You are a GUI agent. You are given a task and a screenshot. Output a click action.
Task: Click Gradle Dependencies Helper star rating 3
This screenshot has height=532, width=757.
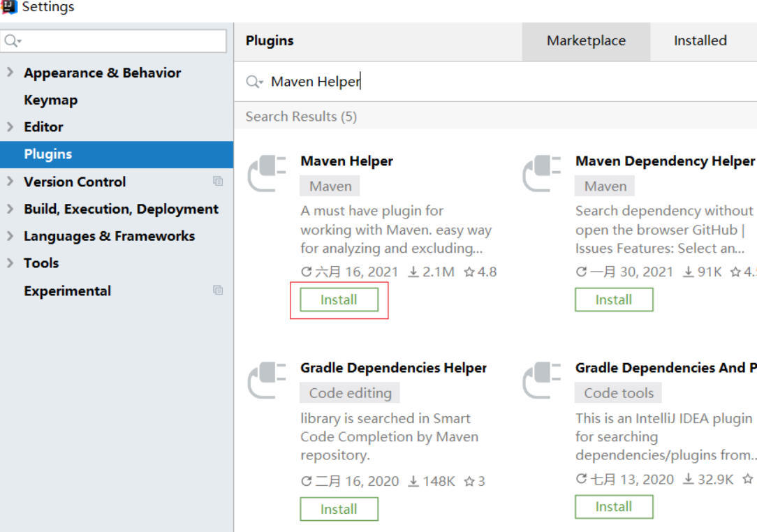click(x=475, y=481)
